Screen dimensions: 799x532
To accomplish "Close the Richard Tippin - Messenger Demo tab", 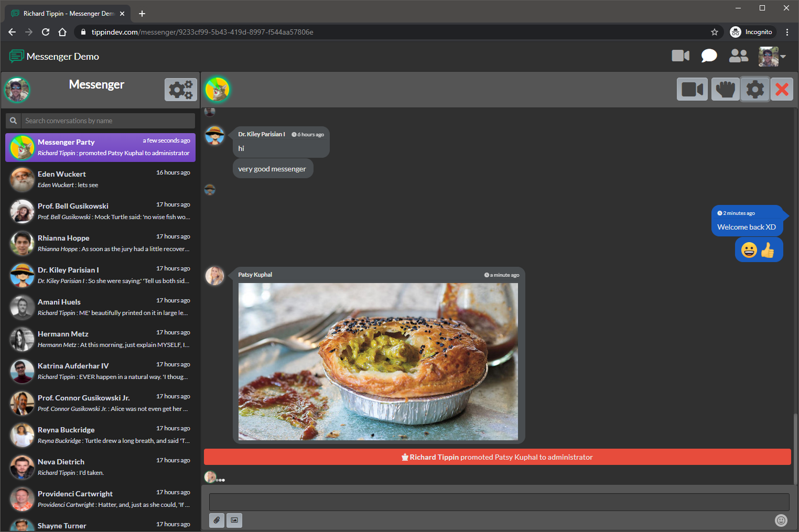I will click(122, 14).
